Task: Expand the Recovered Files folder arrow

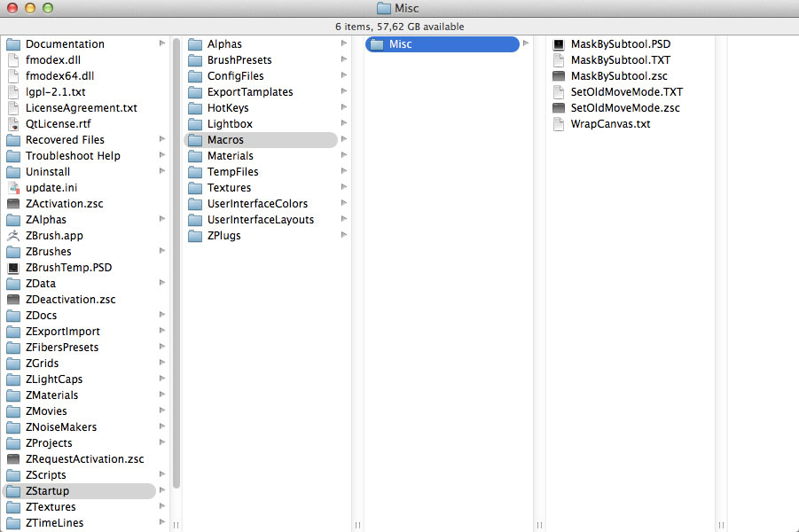Action: click(x=162, y=139)
